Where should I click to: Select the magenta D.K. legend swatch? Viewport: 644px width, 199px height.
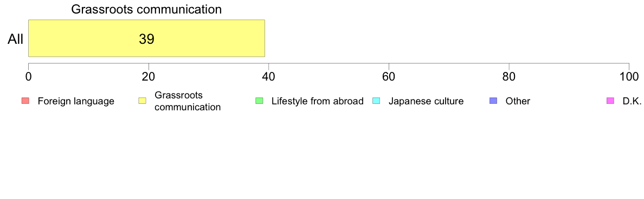pyautogui.click(x=610, y=101)
